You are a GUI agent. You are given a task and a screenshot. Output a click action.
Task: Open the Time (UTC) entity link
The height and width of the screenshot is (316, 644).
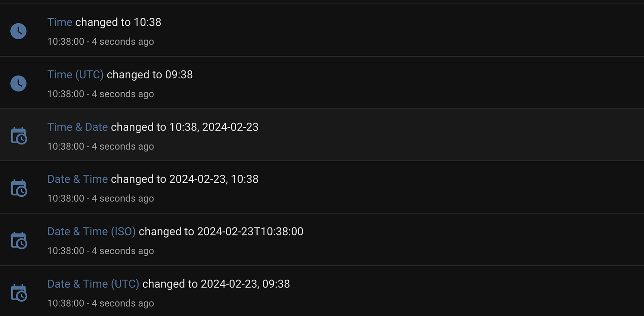[x=75, y=74]
